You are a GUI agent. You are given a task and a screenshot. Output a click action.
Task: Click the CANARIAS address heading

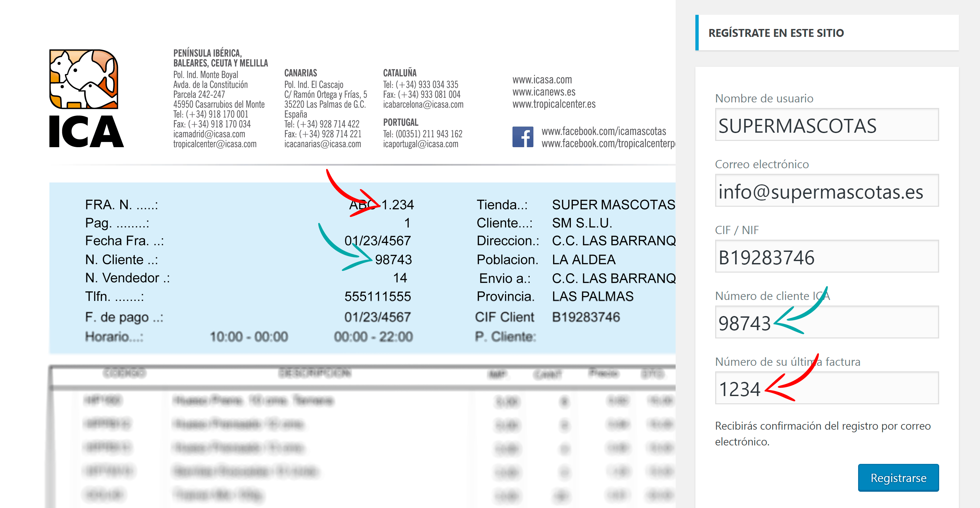(300, 73)
